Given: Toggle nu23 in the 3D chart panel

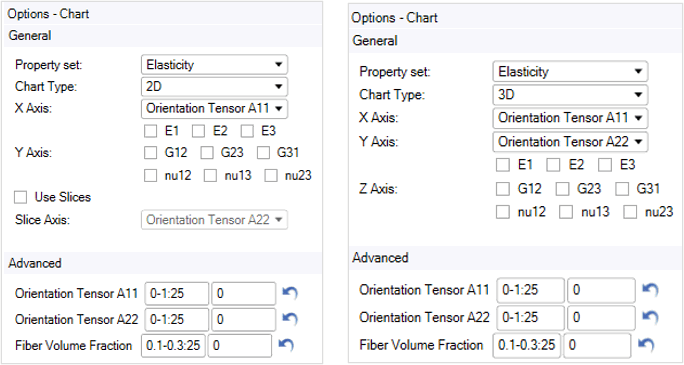Looking at the screenshot, I should pos(630,212).
